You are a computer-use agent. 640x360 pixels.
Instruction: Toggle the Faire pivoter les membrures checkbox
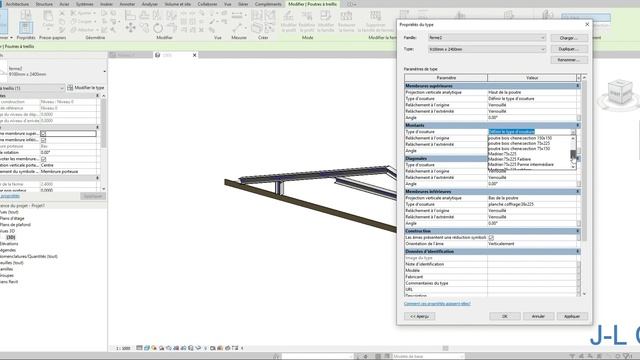coord(43,159)
